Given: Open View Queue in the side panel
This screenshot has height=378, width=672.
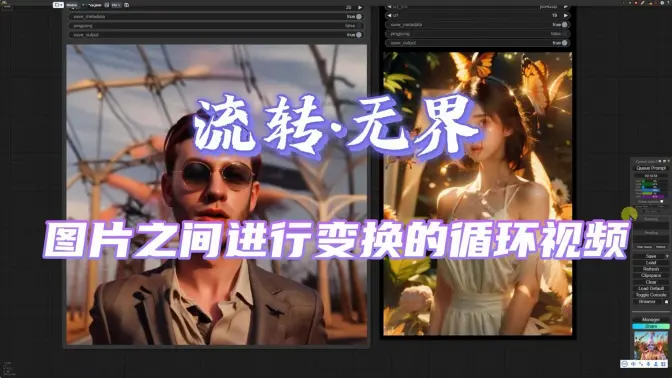Looking at the screenshot, I should point(644,247).
